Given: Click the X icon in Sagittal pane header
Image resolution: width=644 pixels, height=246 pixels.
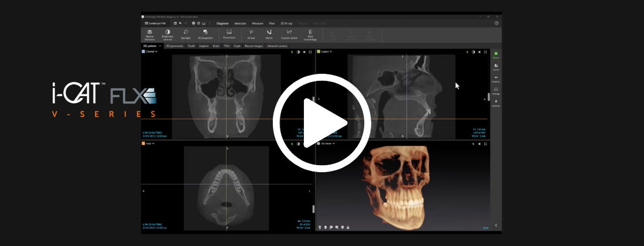Looking at the screenshot, I should (x=479, y=52).
